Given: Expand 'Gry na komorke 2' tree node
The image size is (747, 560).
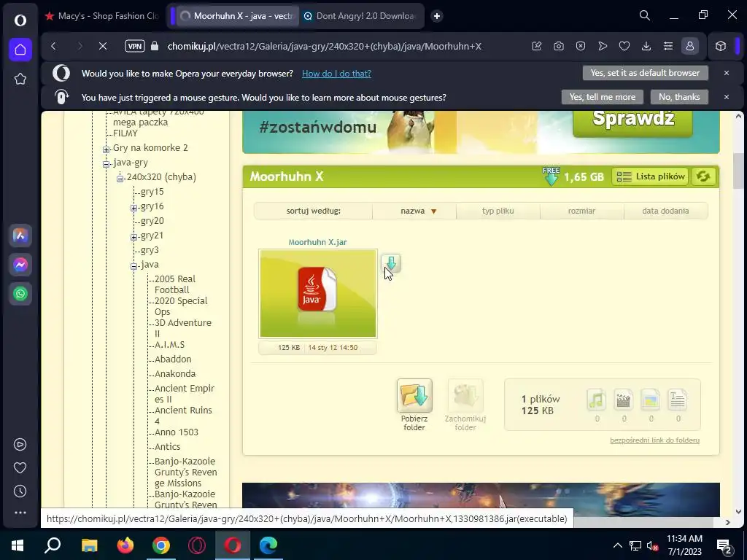Looking at the screenshot, I should pyautogui.click(x=106, y=149).
